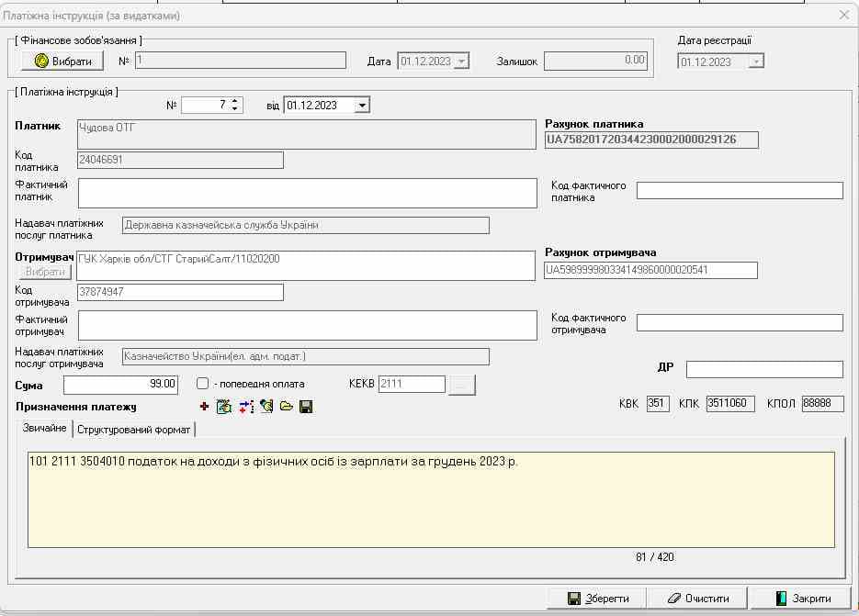Click the 81 / 420 character counter
Image resolution: width=859 pixels, height=616 pixels.
click(x=655, y=557)
